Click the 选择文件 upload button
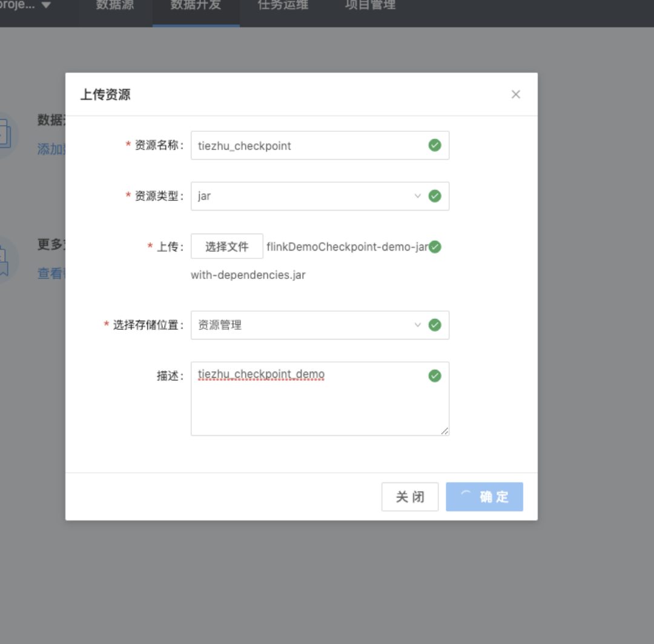 pos(227,246)
